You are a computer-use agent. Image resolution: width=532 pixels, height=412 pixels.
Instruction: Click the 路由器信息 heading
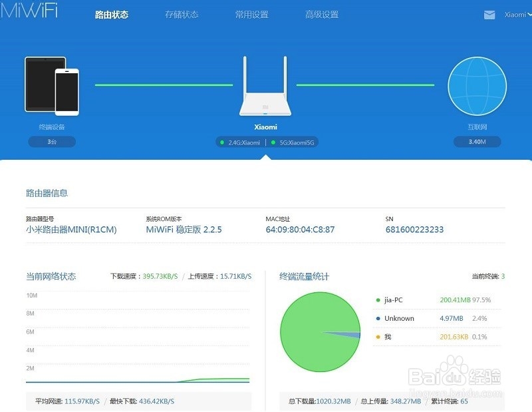click(x=47, y=193)
